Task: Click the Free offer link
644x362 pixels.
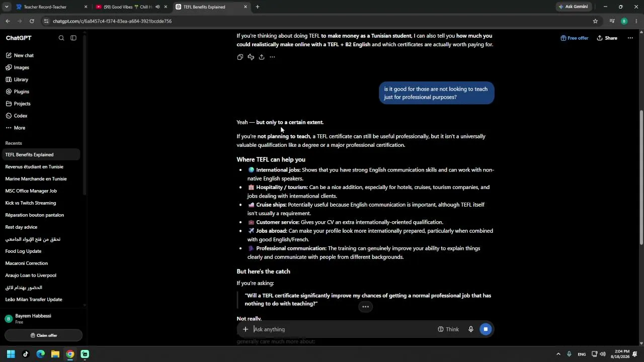Action: point(574,38)
